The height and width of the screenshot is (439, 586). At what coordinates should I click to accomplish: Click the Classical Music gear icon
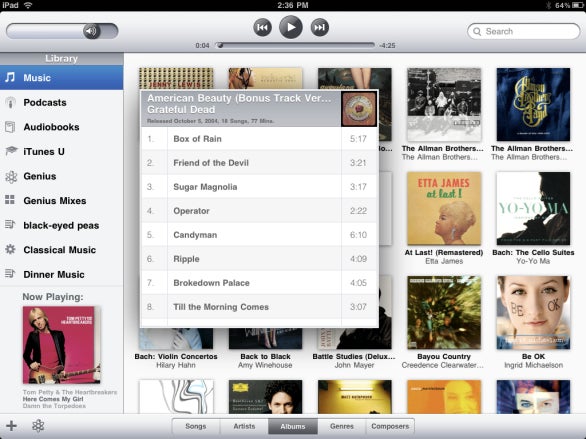pyautogui.click(x=10, y=249)
